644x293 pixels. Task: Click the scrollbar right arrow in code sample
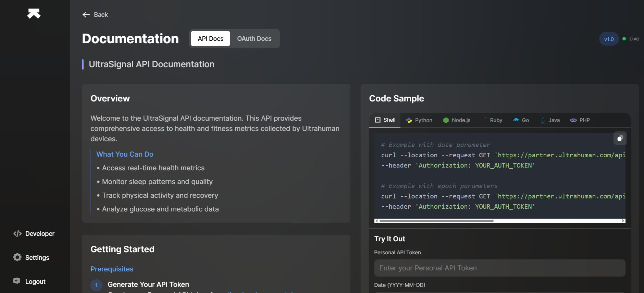(x=623, y=221)
